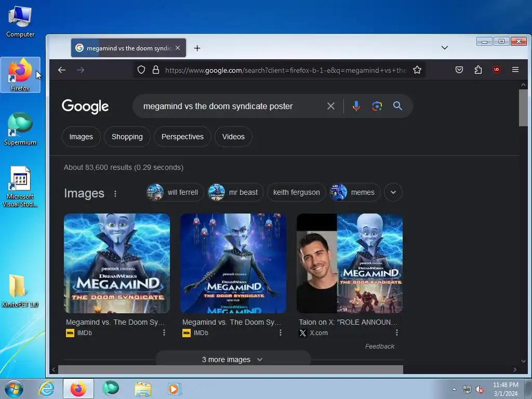
Task: Open the Images section three-dot menu
Action: (x=115, y=193)
